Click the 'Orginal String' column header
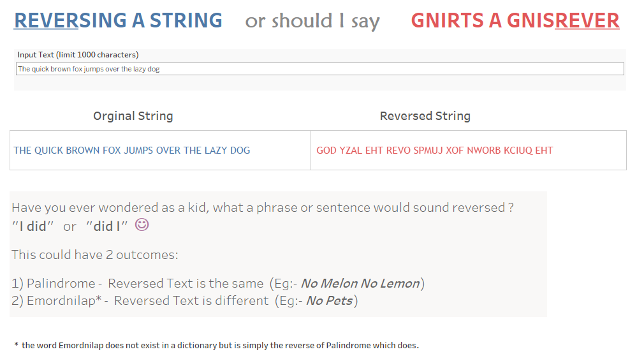The width and height of the screenshot is (644, 361). coord(133,116)
